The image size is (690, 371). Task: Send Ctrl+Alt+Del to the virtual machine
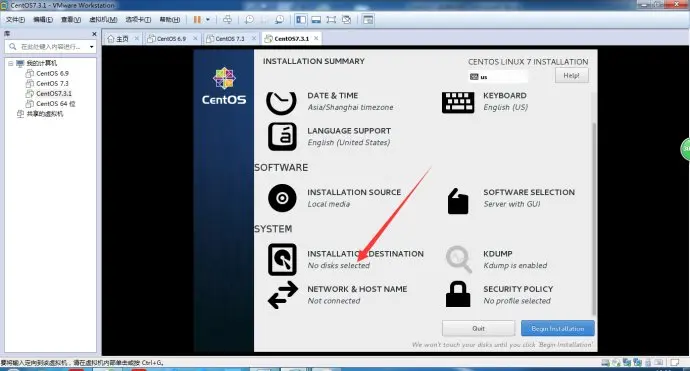(x=227, y=19)
